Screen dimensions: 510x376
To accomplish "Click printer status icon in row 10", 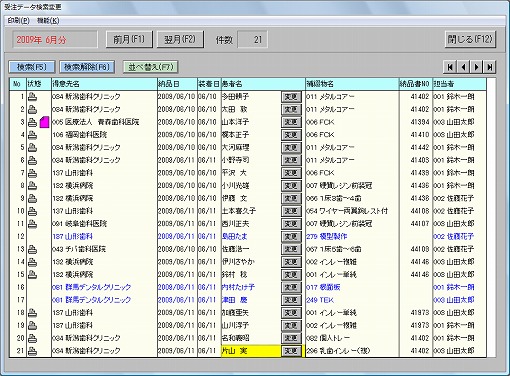I will click(32, 211).
